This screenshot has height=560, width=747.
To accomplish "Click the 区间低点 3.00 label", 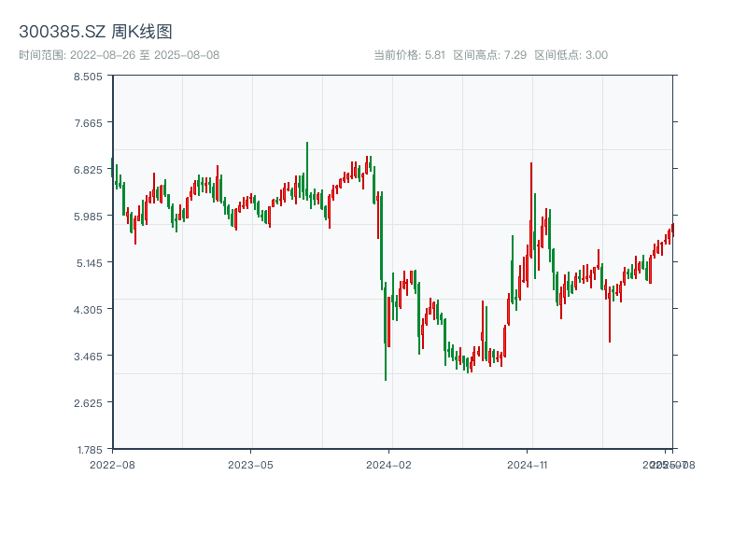I will pos(571,55).
